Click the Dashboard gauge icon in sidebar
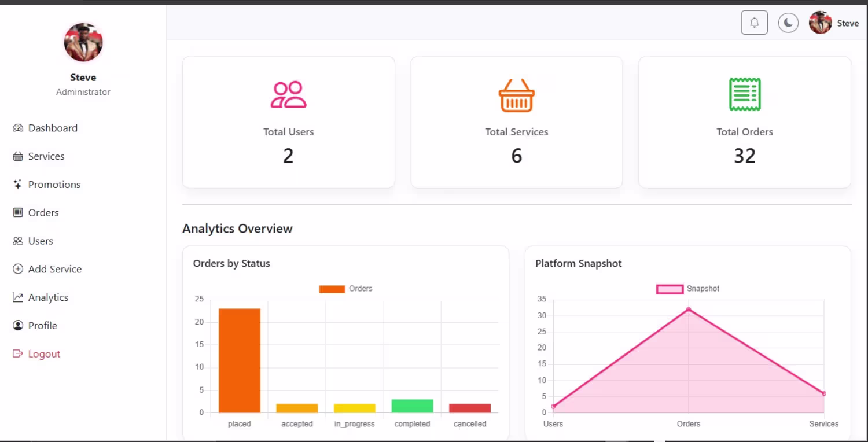 (18, 128)
